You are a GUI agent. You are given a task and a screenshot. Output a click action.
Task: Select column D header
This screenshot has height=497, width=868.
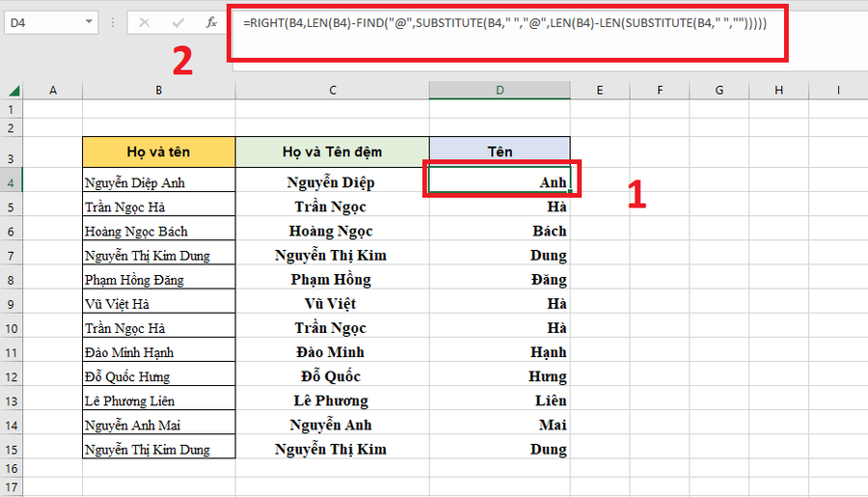(x=500, y=91)
